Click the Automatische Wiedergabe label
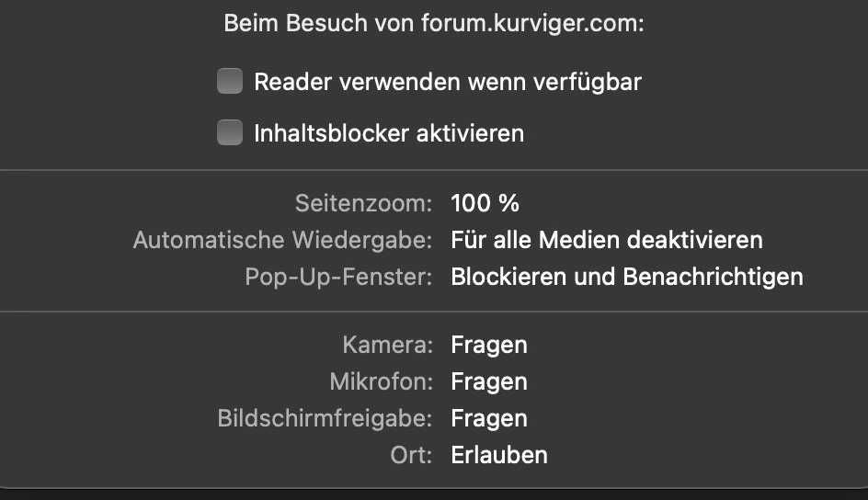The image size is (868, 500). click(282, 241)
